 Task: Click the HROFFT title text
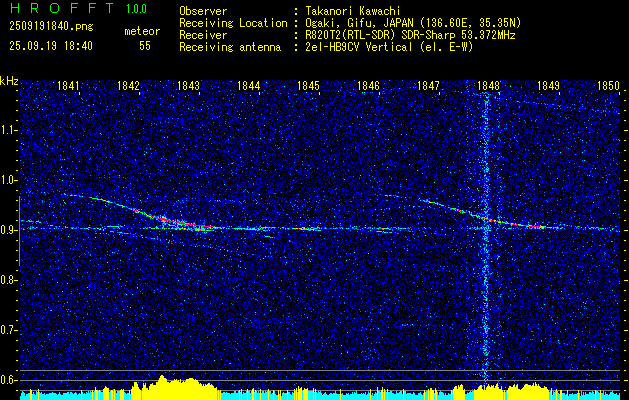(62, 8)
